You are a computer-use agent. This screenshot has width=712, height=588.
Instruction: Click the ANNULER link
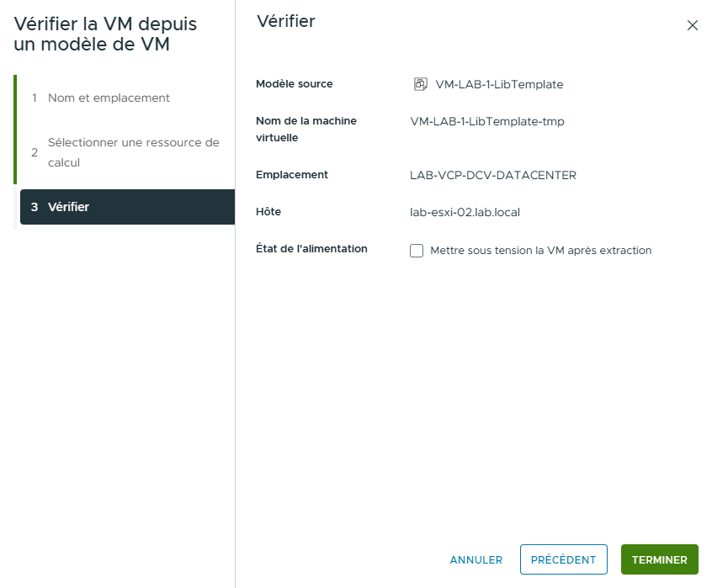pyautogui.click(x=476, y=559)
